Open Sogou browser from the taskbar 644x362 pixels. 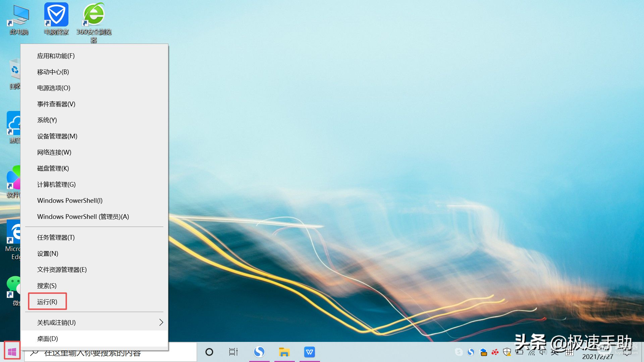coord(259,352)
